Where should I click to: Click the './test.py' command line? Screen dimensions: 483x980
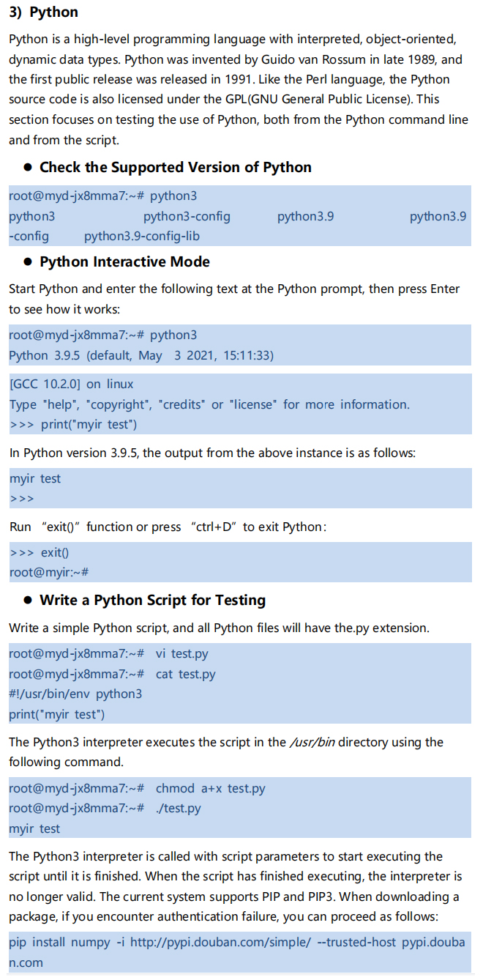click(105, 809)
